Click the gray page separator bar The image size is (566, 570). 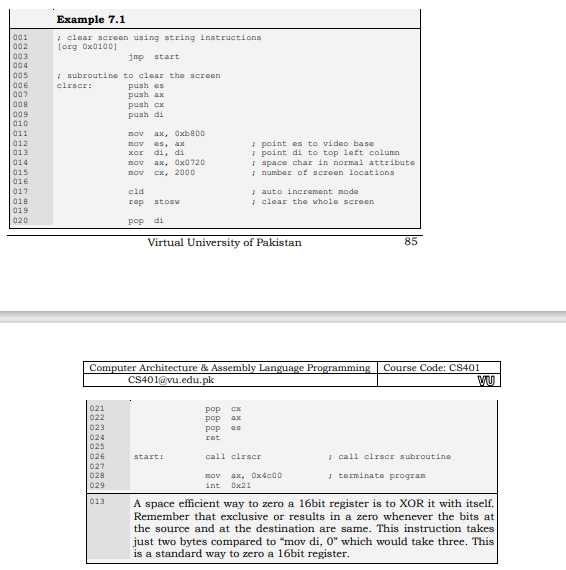tap(283, 317)
